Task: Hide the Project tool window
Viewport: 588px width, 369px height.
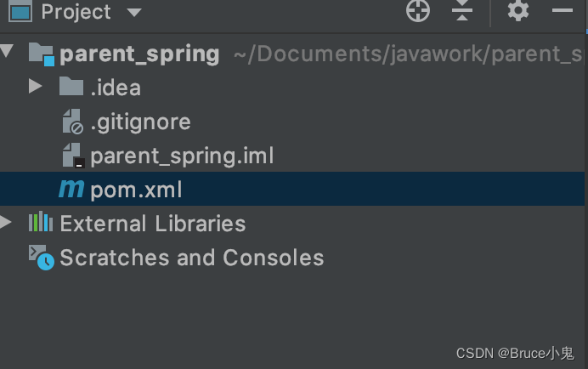Action: tap(563, 10)
